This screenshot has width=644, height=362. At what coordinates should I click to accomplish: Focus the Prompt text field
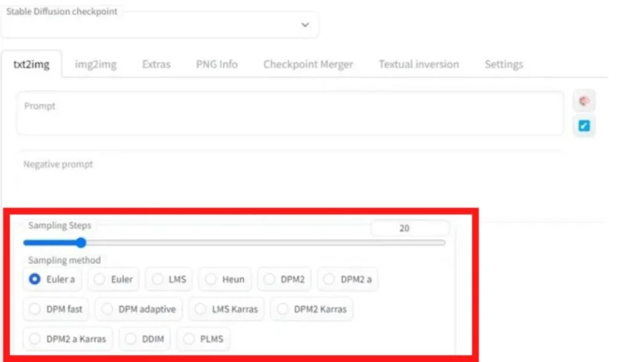pyautogui.click(x=290, y=113)
